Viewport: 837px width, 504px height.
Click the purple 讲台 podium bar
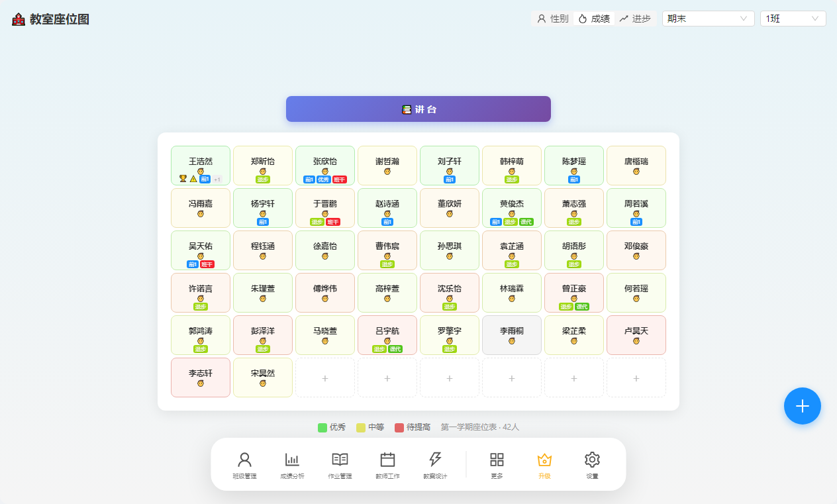point(418,109)
